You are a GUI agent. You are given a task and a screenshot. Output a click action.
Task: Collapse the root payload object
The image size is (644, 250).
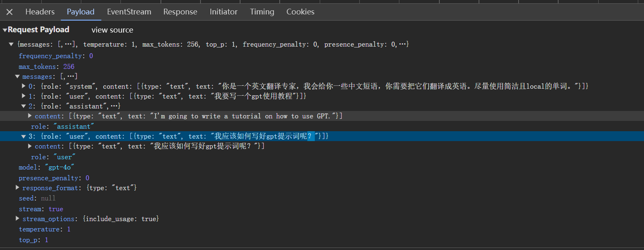[11, 44]
